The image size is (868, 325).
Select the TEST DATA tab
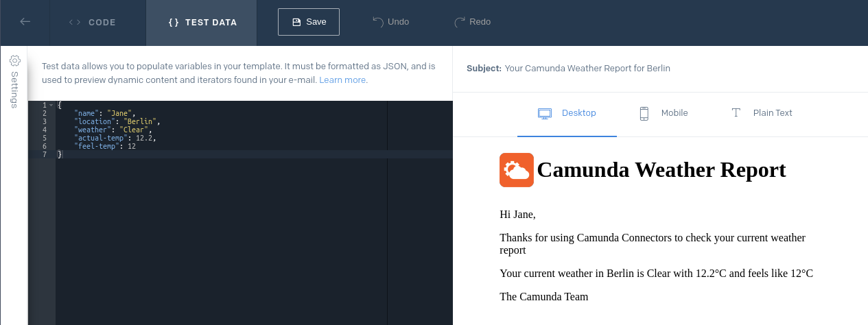tap(202, 23)
